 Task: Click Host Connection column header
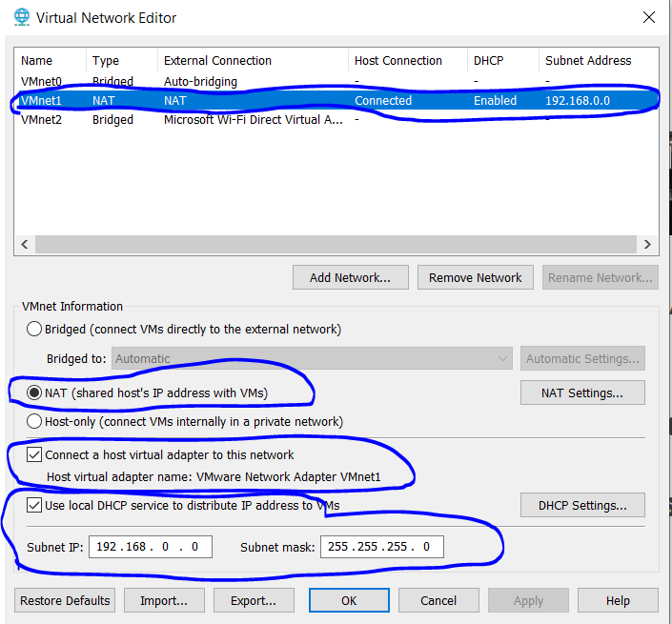point(408,60)
